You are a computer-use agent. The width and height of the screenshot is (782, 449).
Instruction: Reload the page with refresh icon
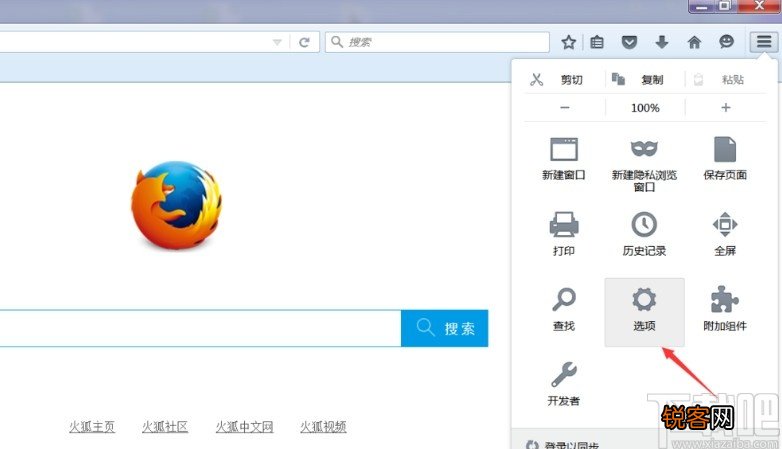(x=304, y=42)
